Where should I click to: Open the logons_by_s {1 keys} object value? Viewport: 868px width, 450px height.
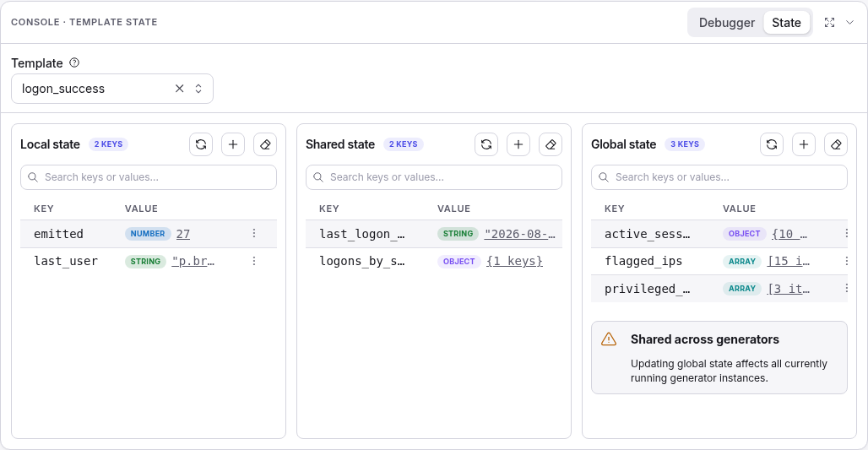click(x=514, y=261)
